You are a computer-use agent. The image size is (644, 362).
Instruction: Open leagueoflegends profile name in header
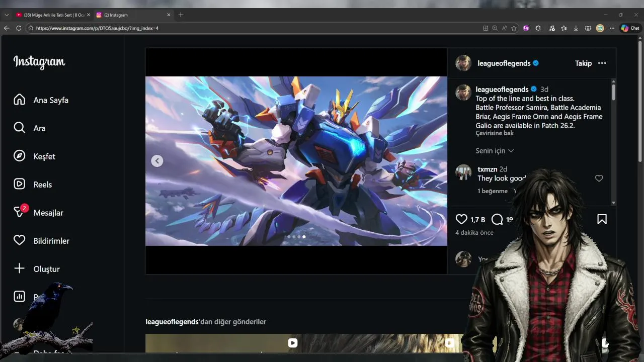(x=504, y=63)
